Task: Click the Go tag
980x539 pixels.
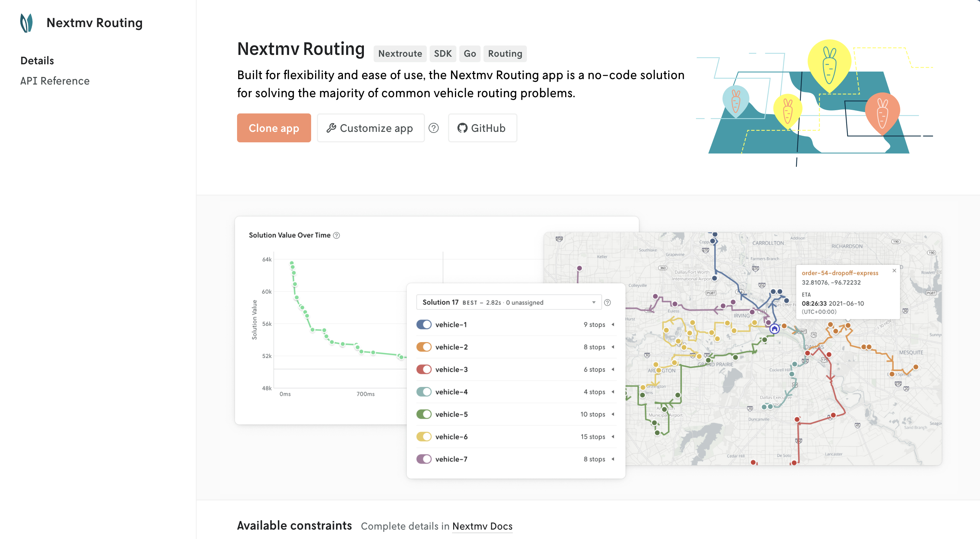Action: (x=470, y=53)
